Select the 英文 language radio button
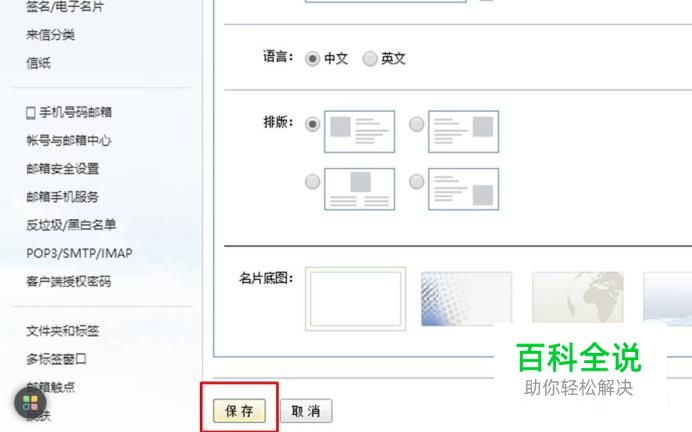This screenshot has height=432, width=692. click(x=370, y=58)
